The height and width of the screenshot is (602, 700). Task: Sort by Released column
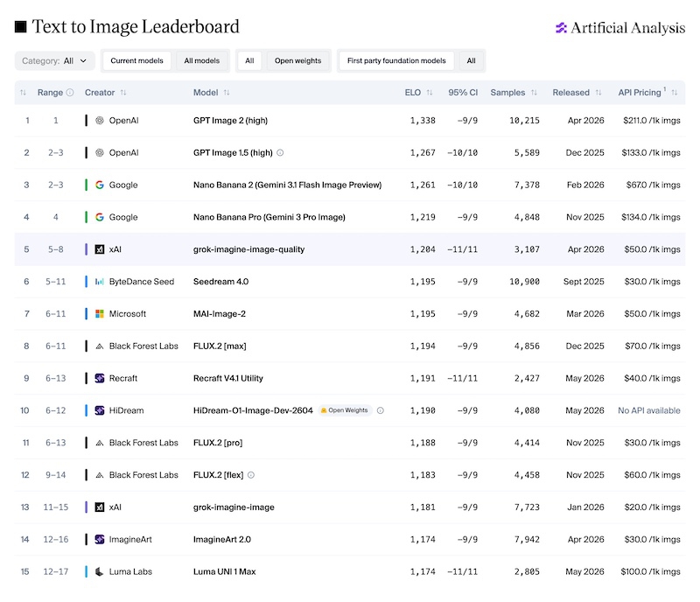point(598,93)
